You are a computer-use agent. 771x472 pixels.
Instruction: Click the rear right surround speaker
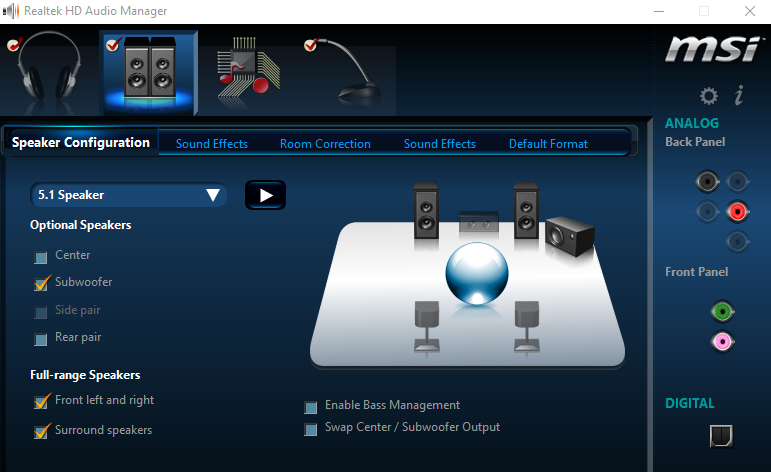(527, 326)
